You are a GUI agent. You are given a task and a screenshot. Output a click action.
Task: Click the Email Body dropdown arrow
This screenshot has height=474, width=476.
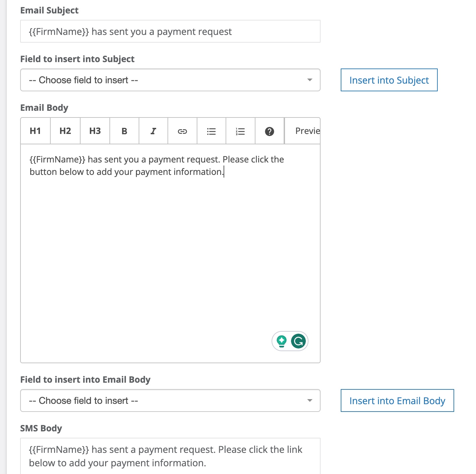tap(310, 400)
